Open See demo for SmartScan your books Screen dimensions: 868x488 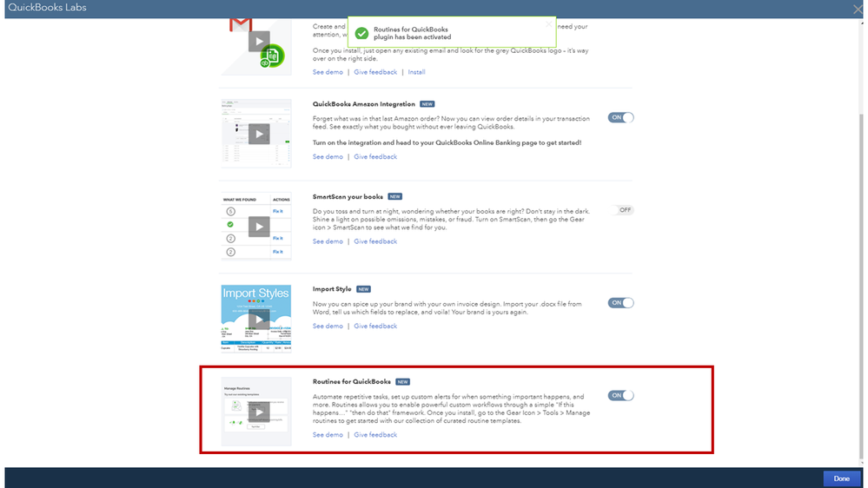pyautogui.click(x=328, y=241)
